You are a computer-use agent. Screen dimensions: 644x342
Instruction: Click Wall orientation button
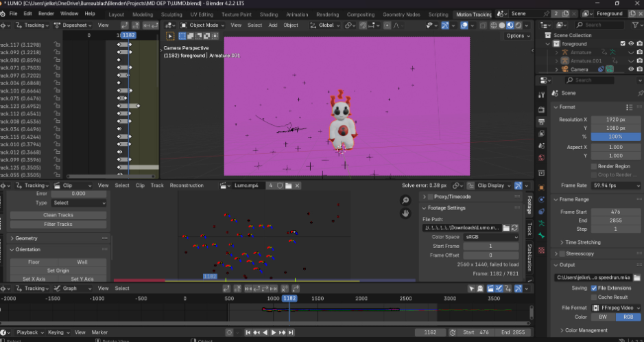pos(82,262)
